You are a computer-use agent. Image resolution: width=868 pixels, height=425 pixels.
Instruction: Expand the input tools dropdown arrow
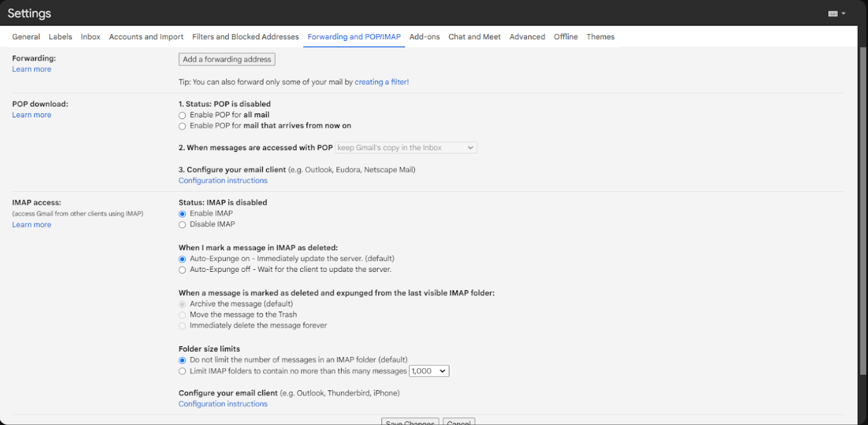click(x=844, y=13)
